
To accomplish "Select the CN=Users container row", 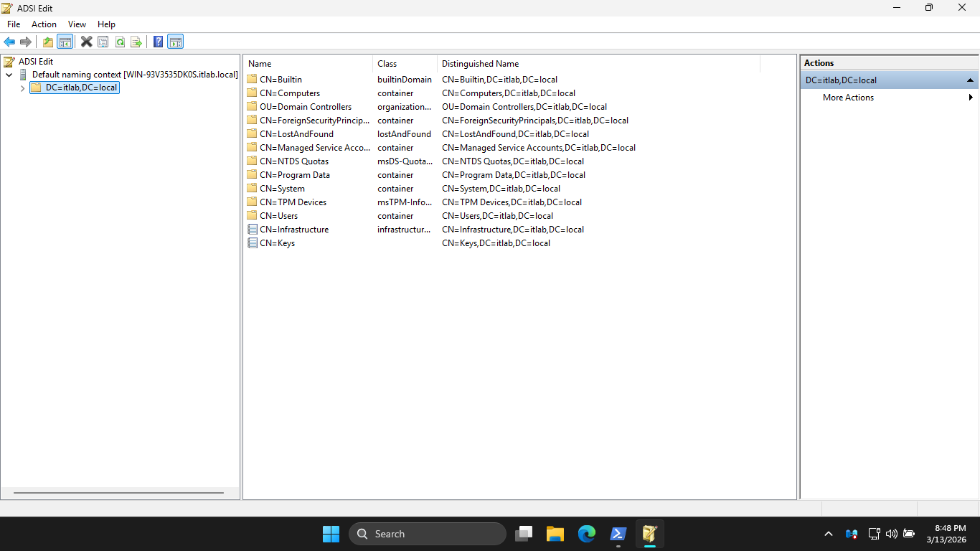I will pos(278,216).
